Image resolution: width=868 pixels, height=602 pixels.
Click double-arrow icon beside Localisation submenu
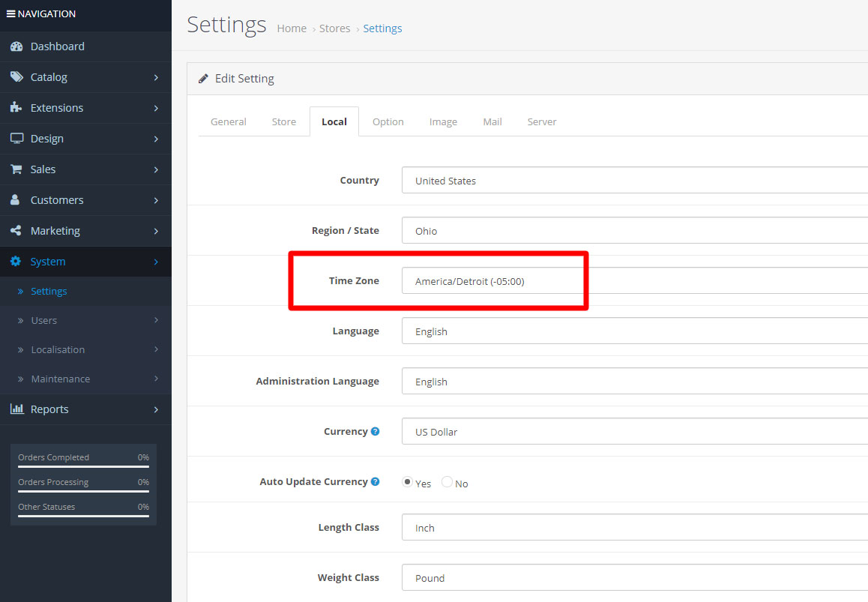(20, 350)
